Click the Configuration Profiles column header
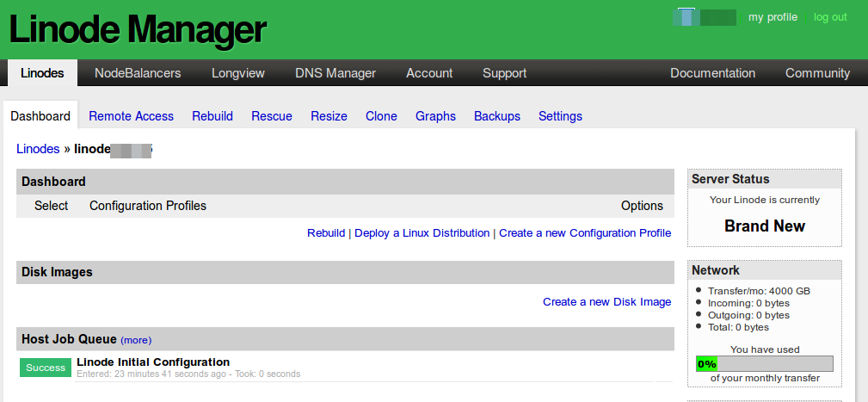This screenshot has width=868, height=402. point(148,206)
